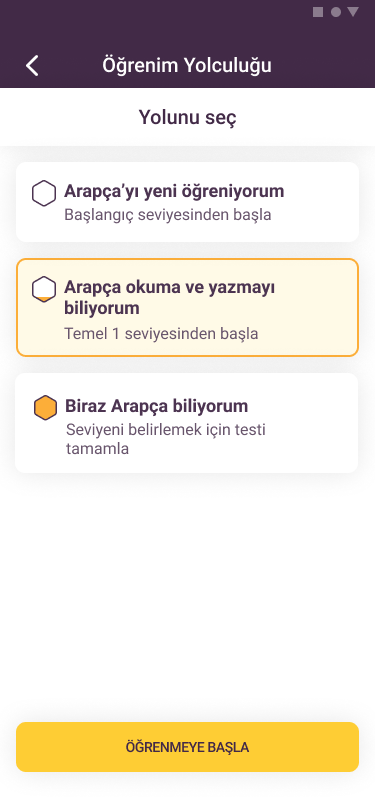Go back using the left arrow
This screenshot has height=812, width=375.
pyautogui.click(x=32, y=66)
